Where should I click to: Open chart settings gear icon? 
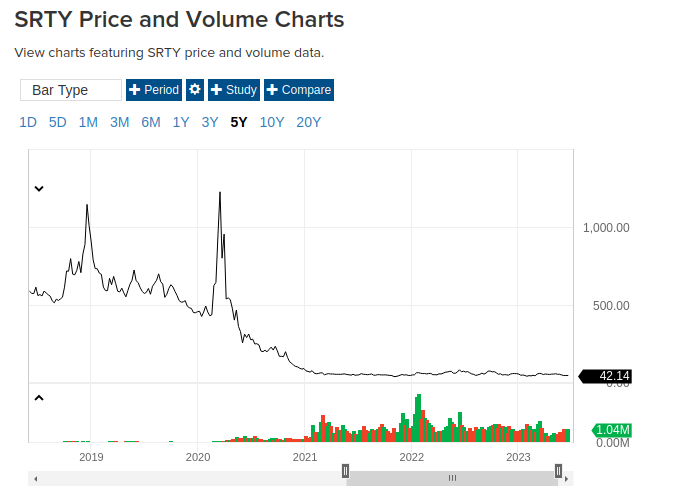[195, 90]
